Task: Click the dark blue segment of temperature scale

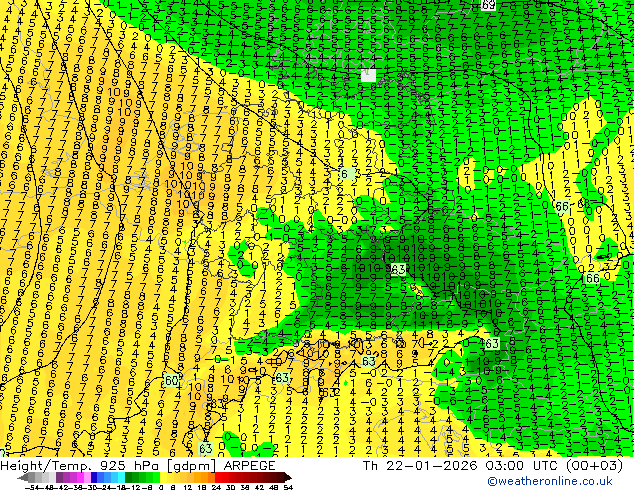Action: click(x=94, y=477)
